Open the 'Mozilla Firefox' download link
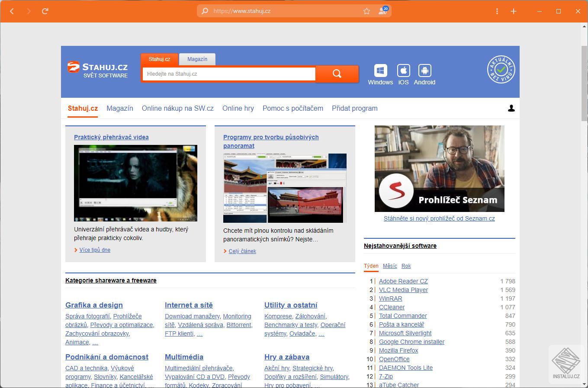The height and width of the screenshot is (388, 588). pyautogui.click(x=398, y=350)
